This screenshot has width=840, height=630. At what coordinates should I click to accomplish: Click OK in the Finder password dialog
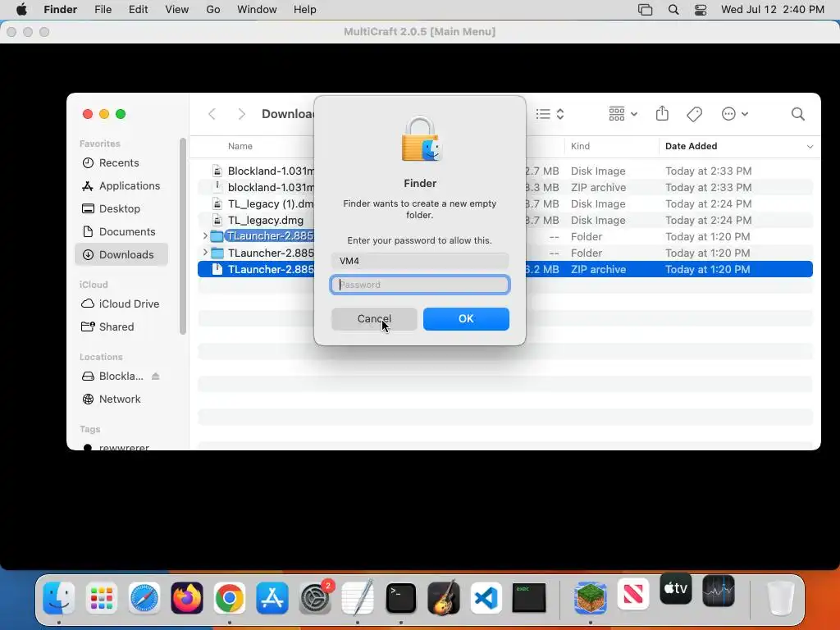coord(466,319)
